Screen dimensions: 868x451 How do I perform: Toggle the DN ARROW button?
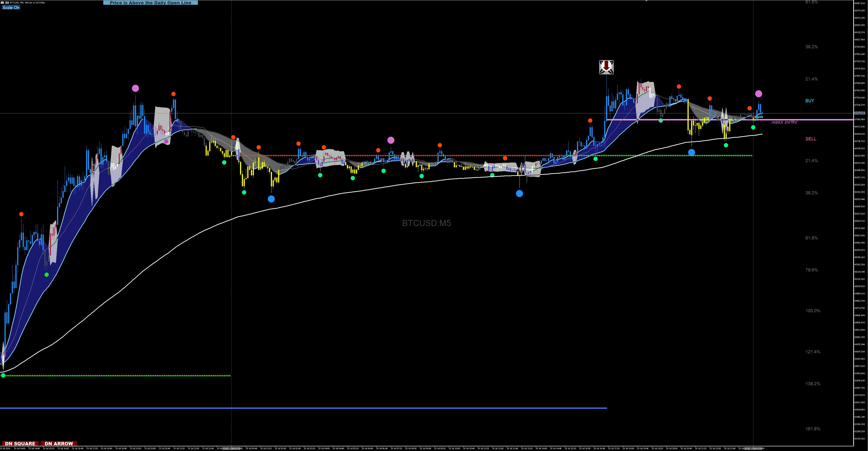(59, 443)
